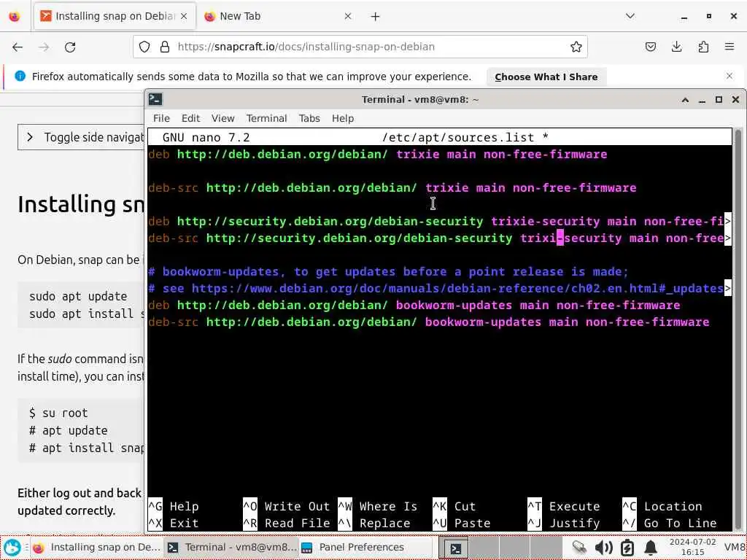Close the New Tab tab
This screenshot has height=560, width=747.
pos(348,16)
